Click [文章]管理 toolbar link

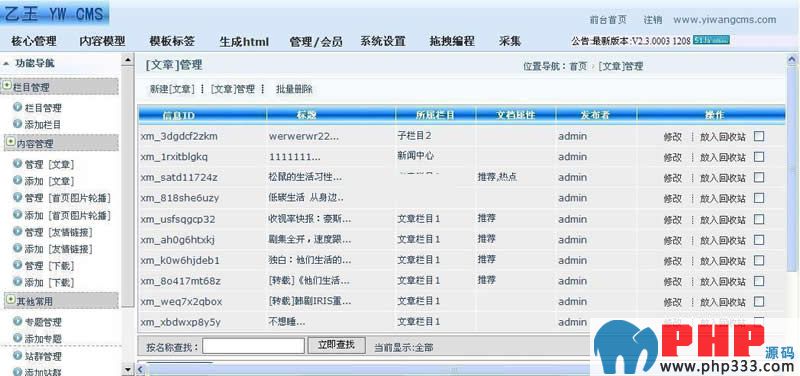tap(233, 89)
